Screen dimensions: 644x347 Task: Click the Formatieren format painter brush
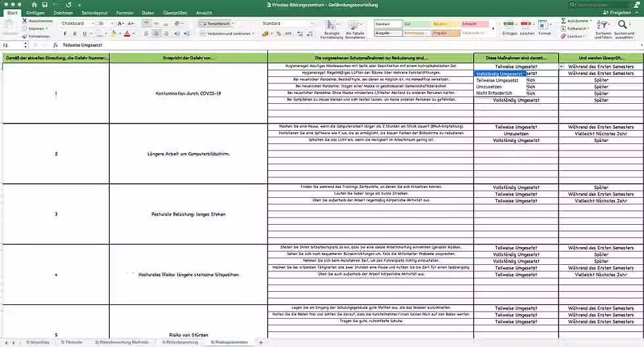coord(25,36)
